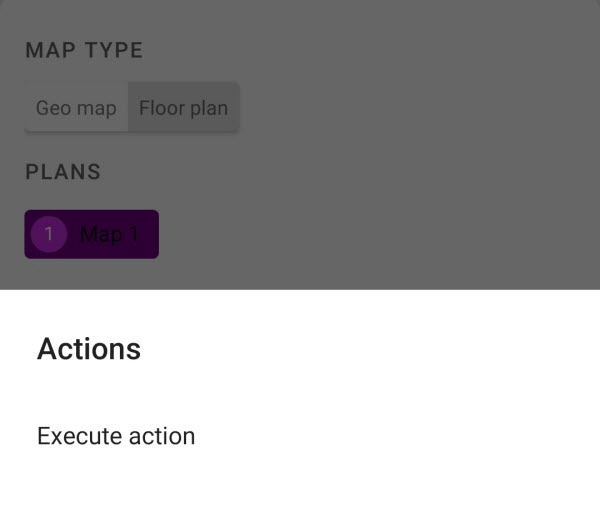Click blank area right of the Actions title
Screen dimensions: 600x508
[400, 349]
